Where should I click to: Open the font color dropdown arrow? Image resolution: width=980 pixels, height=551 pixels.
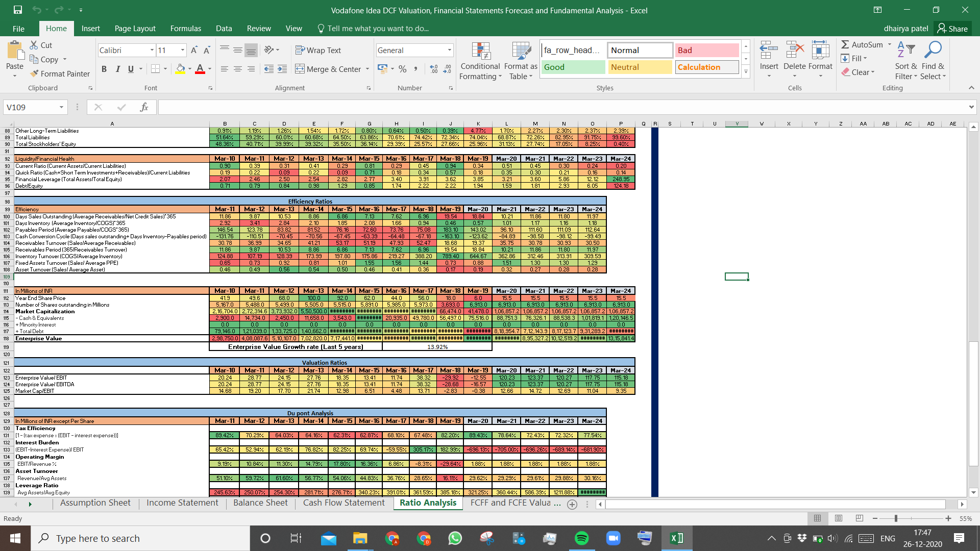210,69
